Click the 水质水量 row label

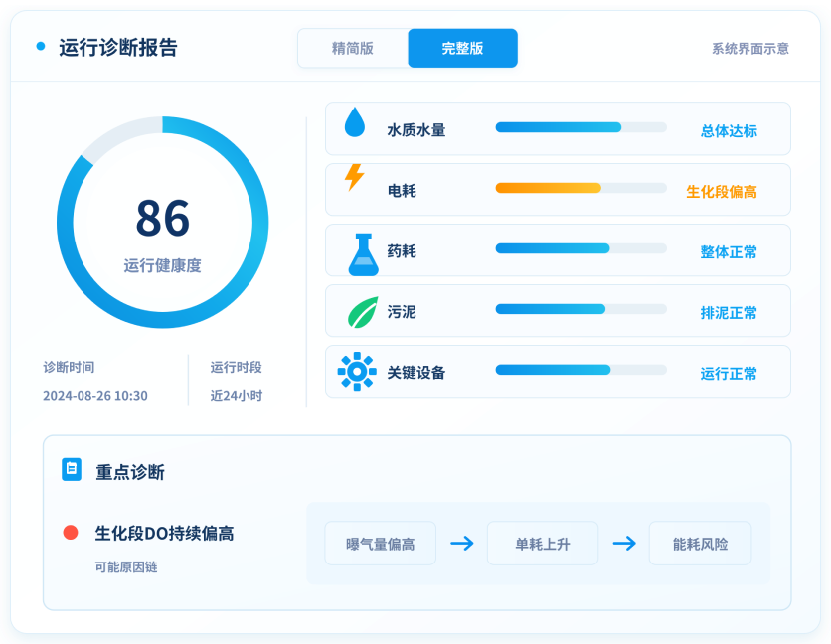(416, 130)
